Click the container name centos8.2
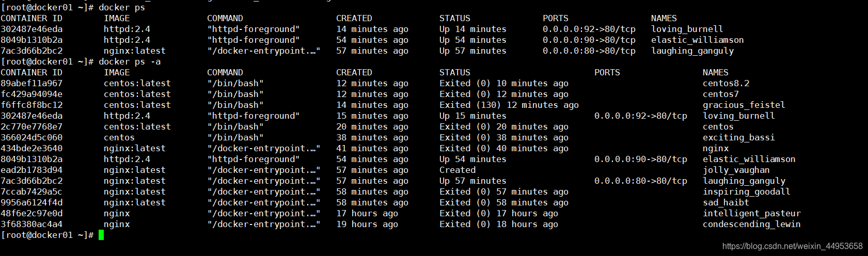868x256 pixels. point(726,83)
